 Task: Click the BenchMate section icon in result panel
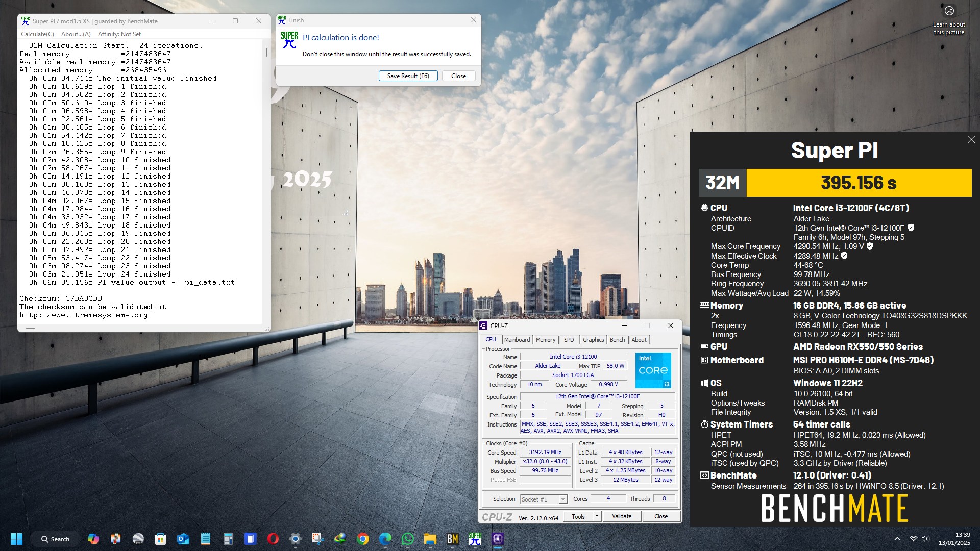pos(704,475)
